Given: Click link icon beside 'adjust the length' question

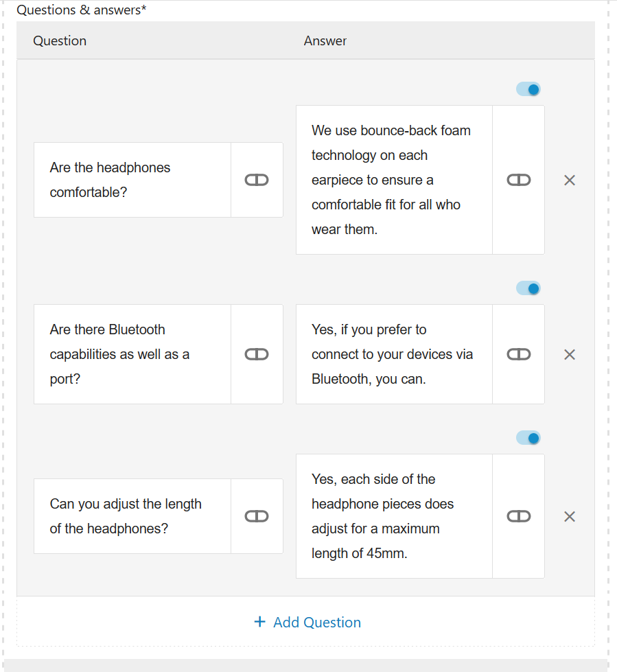Looking at the screenshot, I should [257, 516].
